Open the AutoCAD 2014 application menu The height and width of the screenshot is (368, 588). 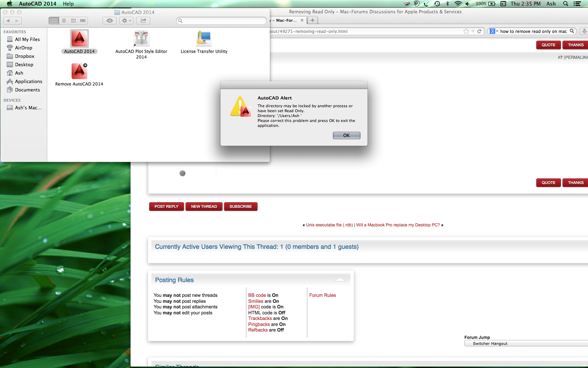[37, 4]
